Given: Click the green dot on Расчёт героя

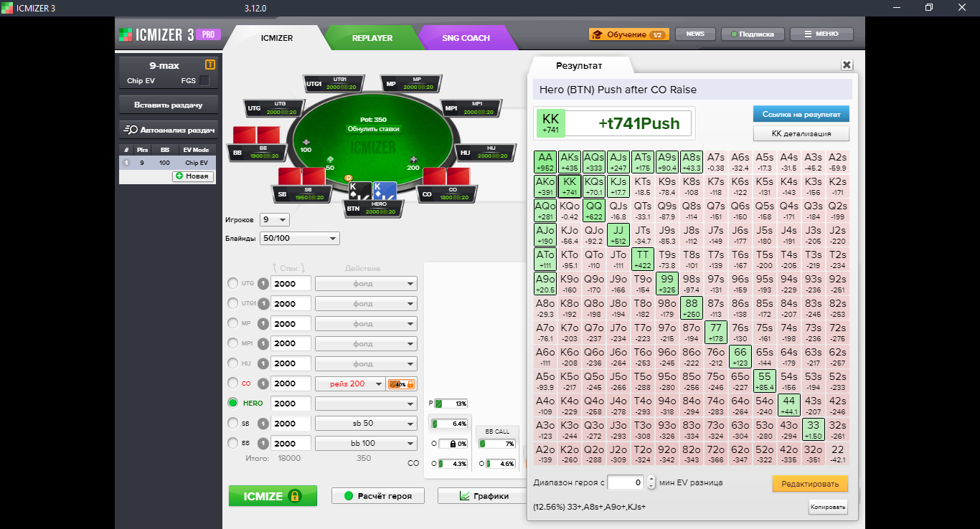Looking at the screenshot, I should coord(349,496).
